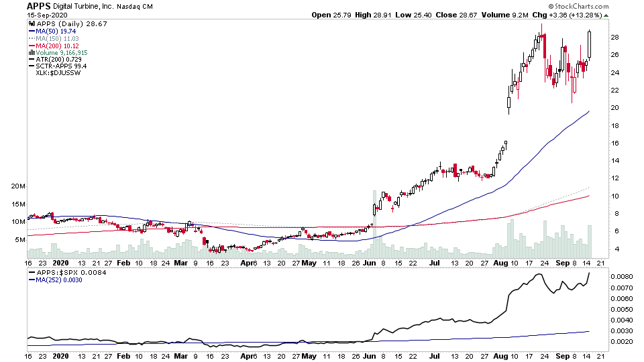Click the 10 price axis label
Screen dimensions: 644x362
click(x=615, y=196)
